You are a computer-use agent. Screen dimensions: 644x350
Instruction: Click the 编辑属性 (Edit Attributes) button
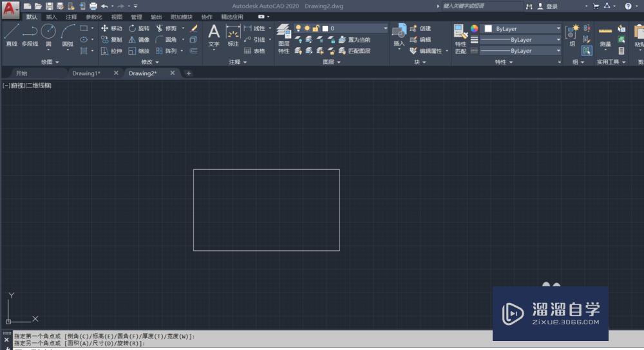426,51
